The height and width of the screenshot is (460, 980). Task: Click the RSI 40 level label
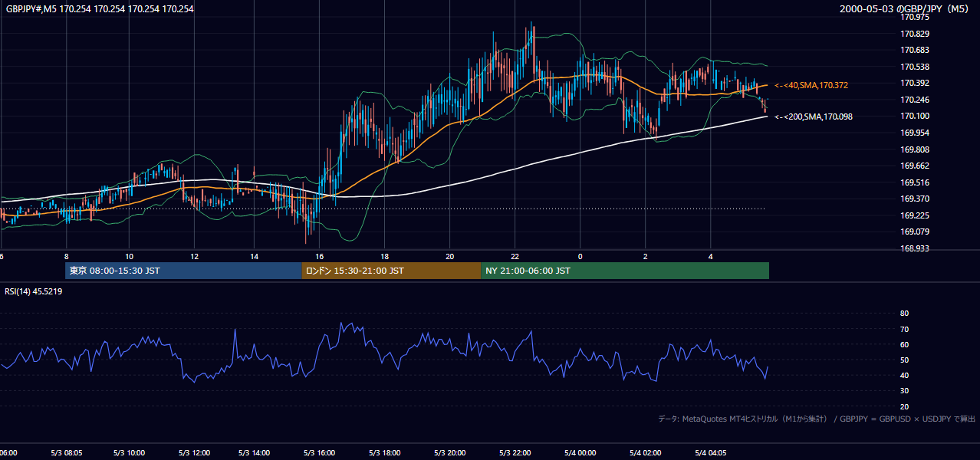pos(904,376)
